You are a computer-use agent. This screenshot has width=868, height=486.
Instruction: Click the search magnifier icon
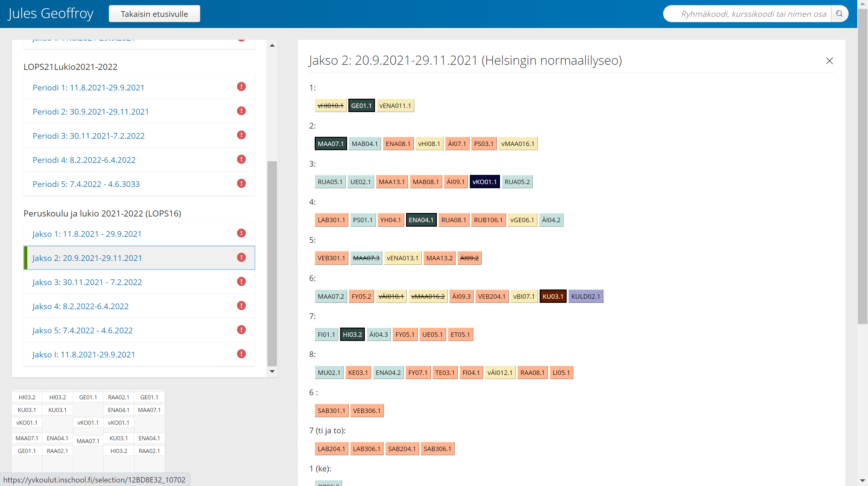[x=839, y=14]
